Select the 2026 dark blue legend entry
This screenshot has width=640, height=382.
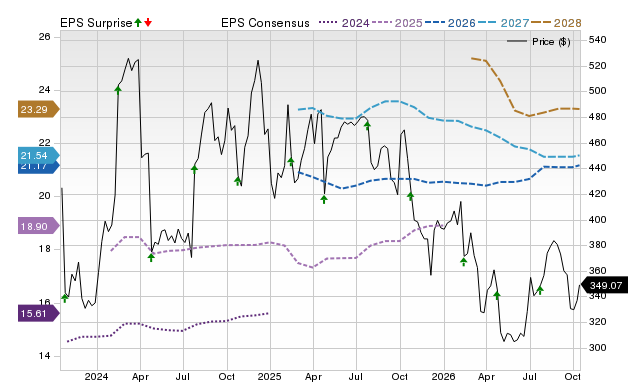coord(450,23)
